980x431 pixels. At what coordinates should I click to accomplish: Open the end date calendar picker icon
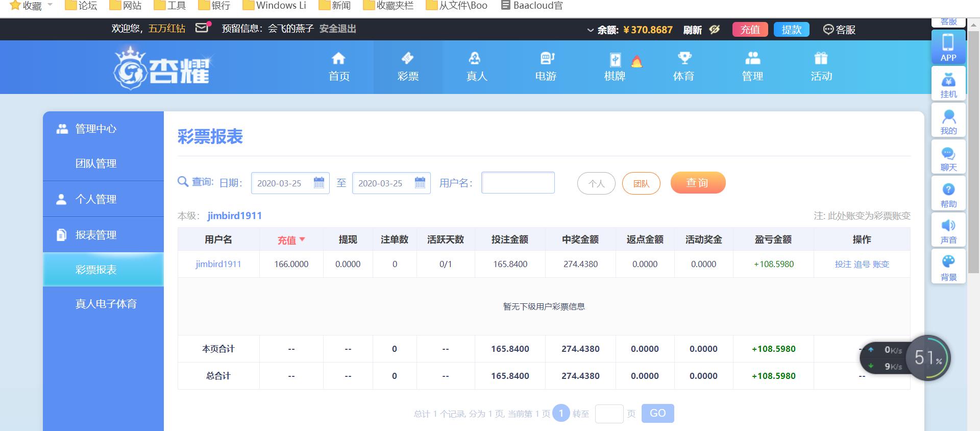pos(420,183)
